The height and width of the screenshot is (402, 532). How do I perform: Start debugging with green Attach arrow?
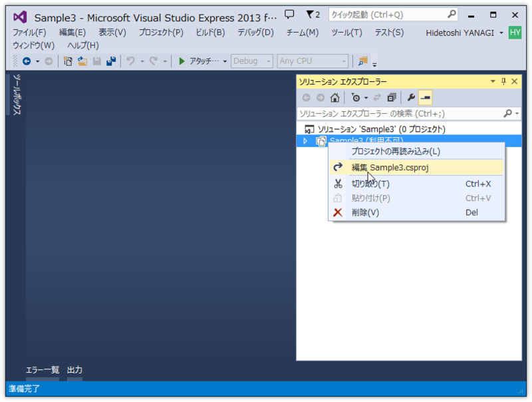click(182, 61)
